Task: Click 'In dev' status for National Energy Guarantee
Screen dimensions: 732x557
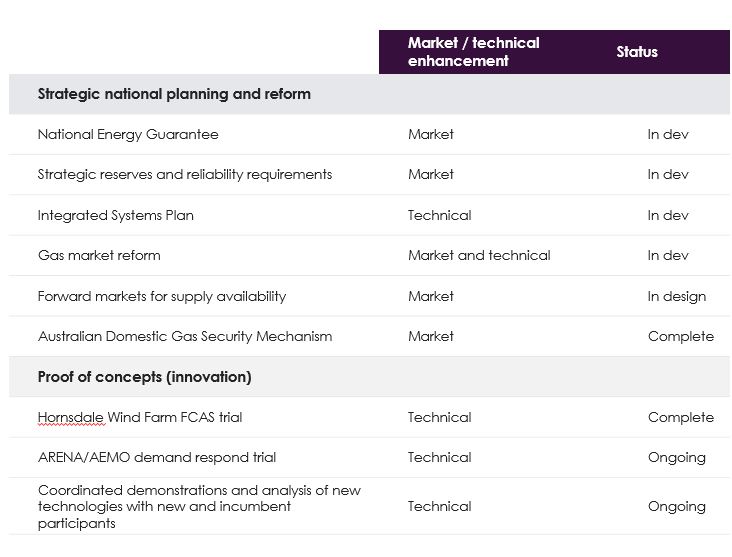Action: tap(668, 134)
